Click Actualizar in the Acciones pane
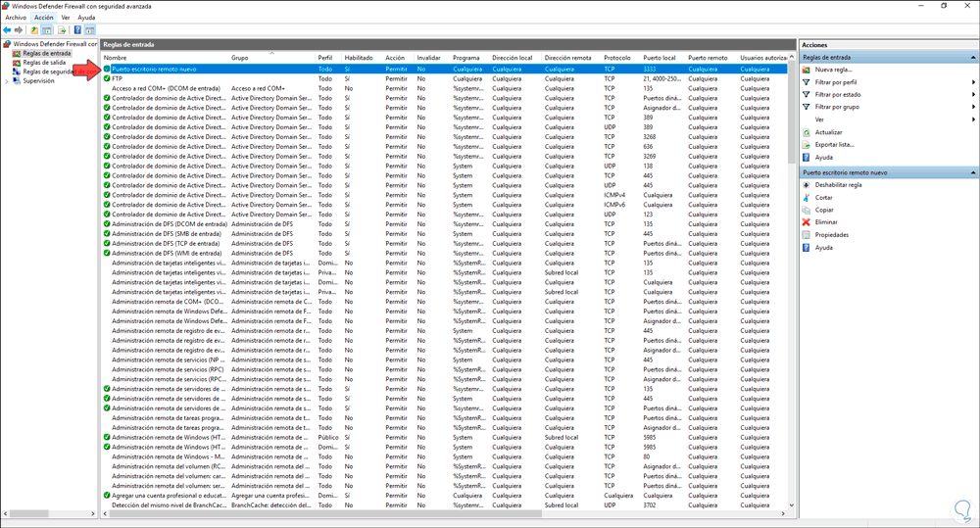 point(828,132)
